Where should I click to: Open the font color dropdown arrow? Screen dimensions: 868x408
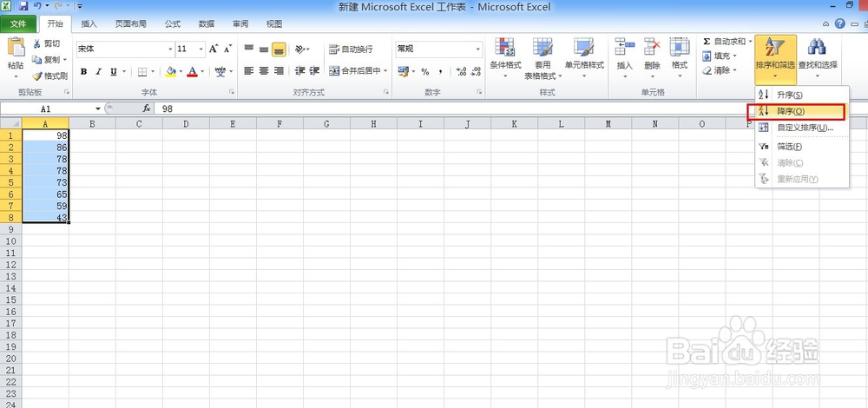pyautogui.click(x=202, y=71)
